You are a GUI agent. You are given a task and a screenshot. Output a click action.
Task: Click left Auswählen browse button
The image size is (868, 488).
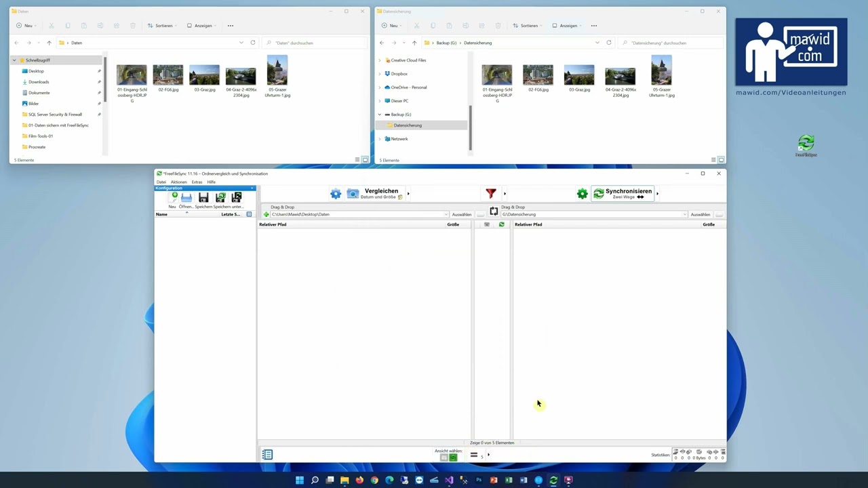[462, 214]
